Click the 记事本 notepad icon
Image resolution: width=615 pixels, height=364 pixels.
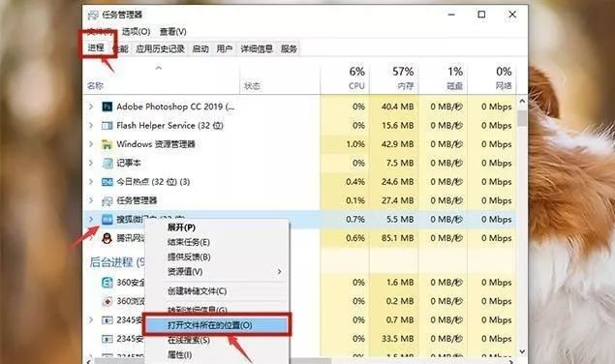click(x=108, y=164)
